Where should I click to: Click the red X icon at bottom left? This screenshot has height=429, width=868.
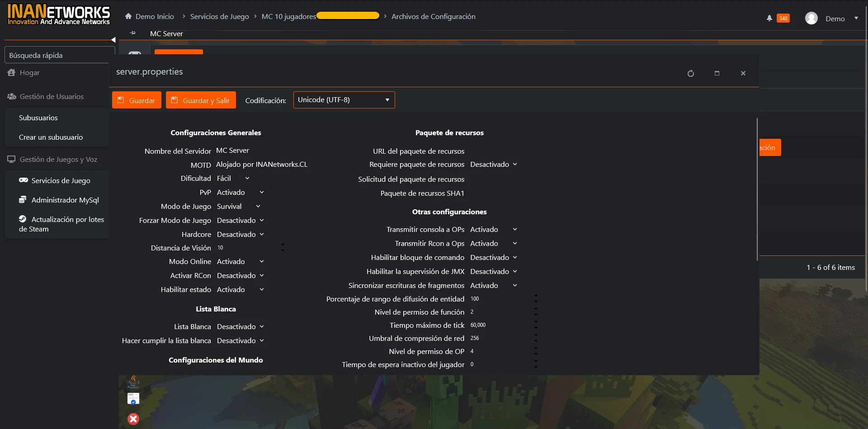(x=133, y=419)
